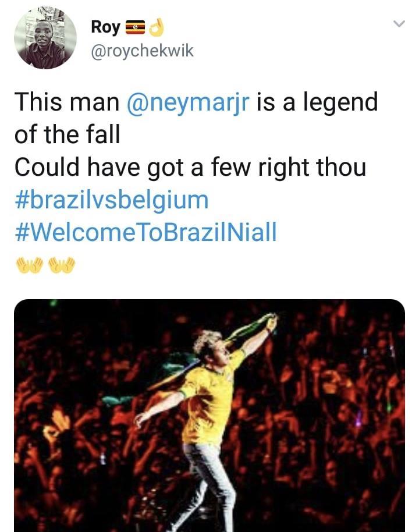Open the #WelcomeToBrazilNiall hashtag
This screenshot has height=532, width=419.
click(x=145, y=233)
